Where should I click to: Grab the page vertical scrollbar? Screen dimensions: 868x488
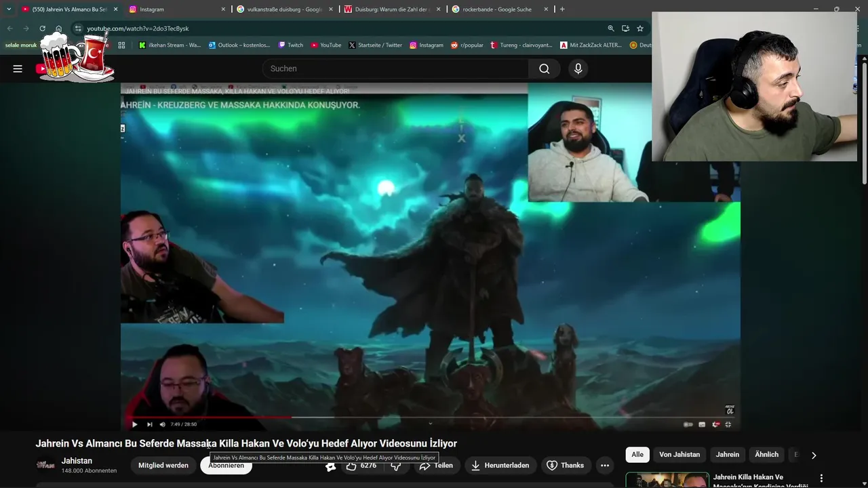click(x=865, y=122)
